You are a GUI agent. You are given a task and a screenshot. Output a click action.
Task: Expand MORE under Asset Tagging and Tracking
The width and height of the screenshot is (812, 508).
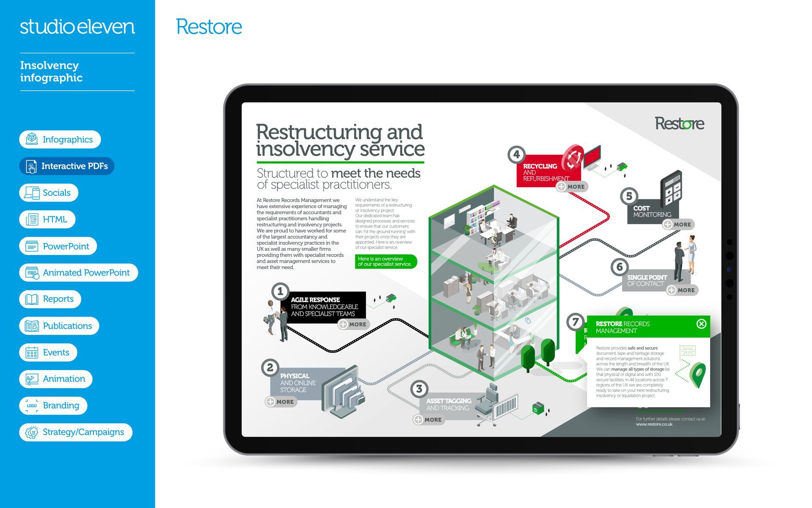click(428, 420)
